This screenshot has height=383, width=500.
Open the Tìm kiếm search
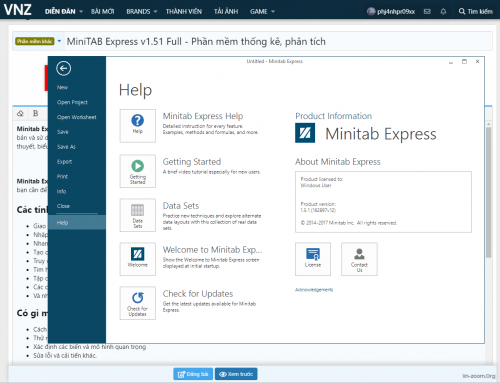[x=476, y=12]
